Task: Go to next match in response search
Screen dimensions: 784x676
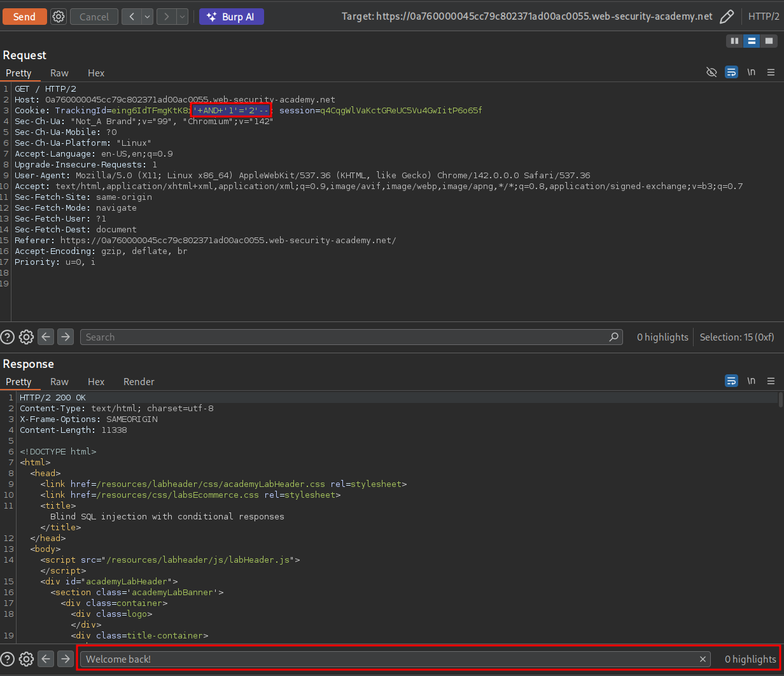Action: 66,659
